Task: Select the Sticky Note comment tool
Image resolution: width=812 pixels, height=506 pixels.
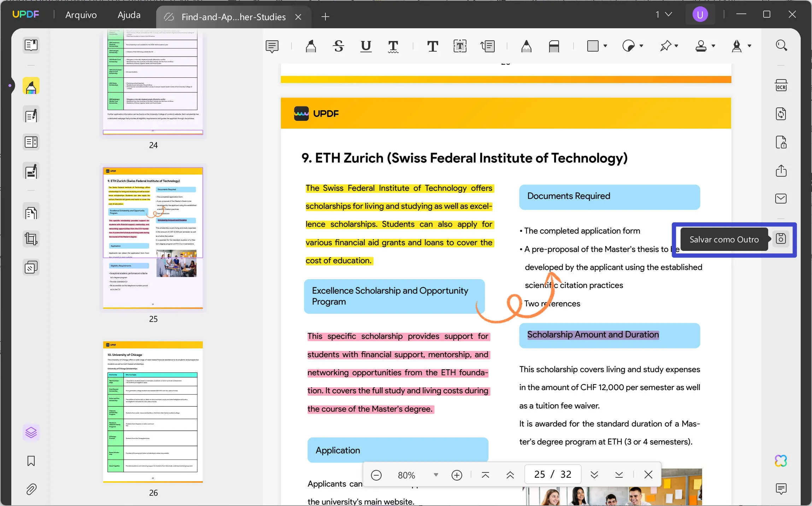Action: [x=272, y=46]
